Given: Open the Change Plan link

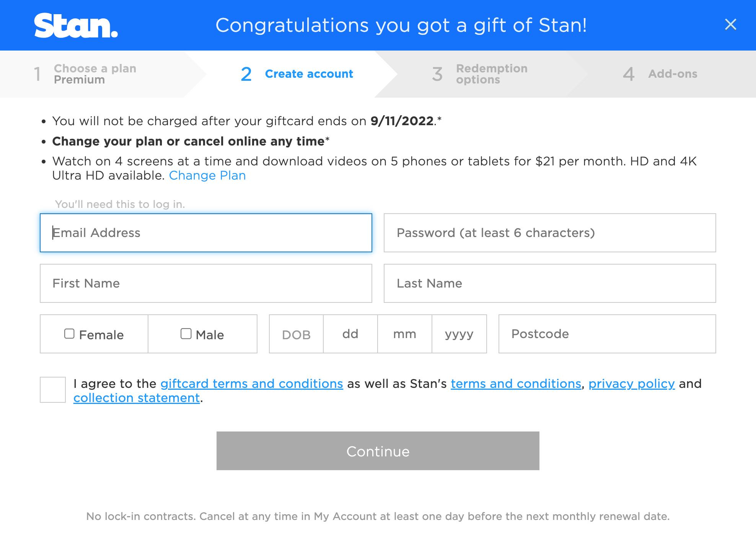Looking at the screenshot, I should pyautogui.click(x=207, y=175).
